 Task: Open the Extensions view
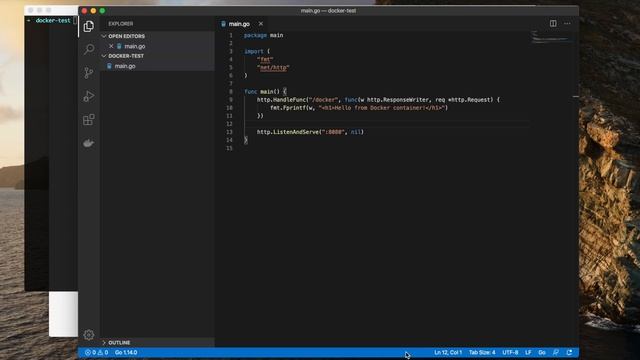(89, 120)
